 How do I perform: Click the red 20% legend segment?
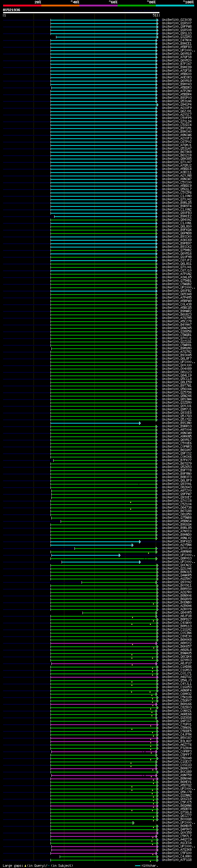(x=22, y=6)
